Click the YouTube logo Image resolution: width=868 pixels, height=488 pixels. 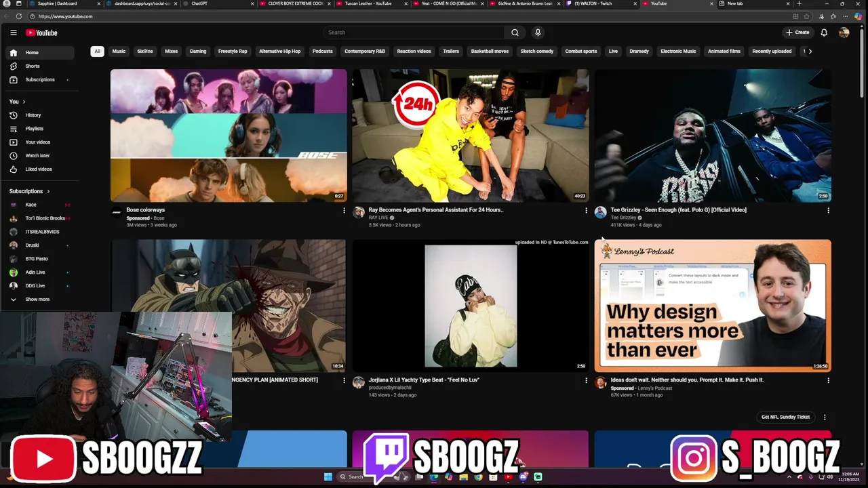(x=41, y=33)
